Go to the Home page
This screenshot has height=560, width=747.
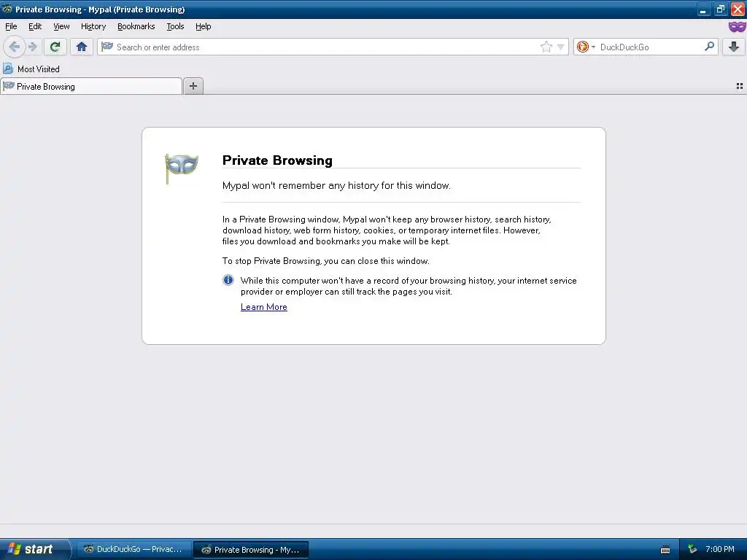pyautogui.click(x=82, y=47)
